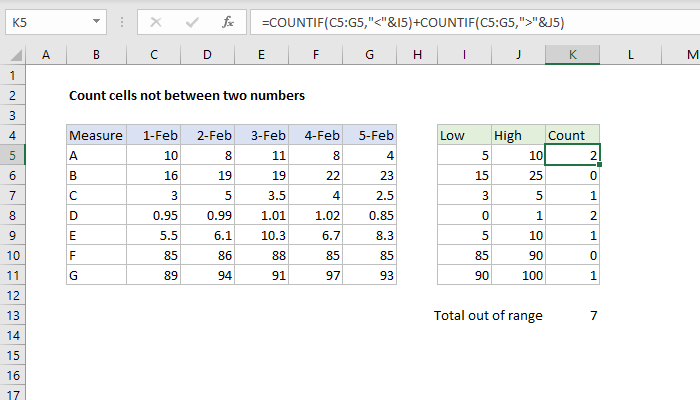700x400 pixels.
Task: Select column D header
Action: click(208, 55)
